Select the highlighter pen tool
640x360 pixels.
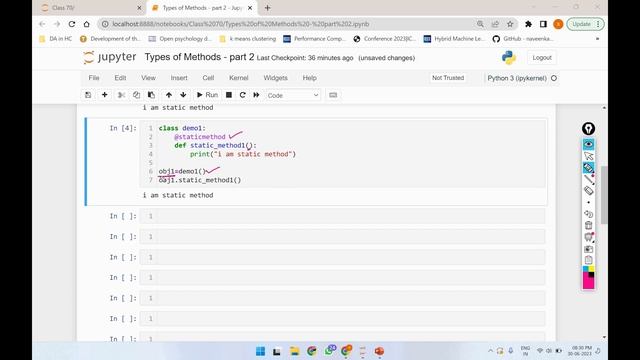[x=588, y=167]
